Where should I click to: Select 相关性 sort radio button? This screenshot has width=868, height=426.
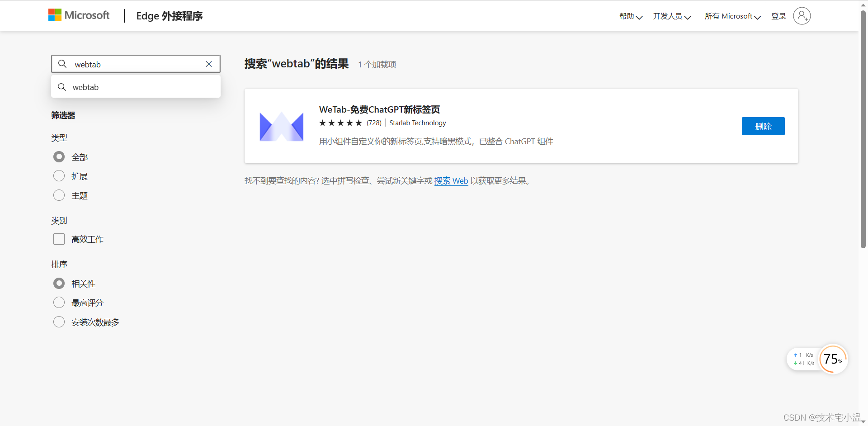pos(59,284)
